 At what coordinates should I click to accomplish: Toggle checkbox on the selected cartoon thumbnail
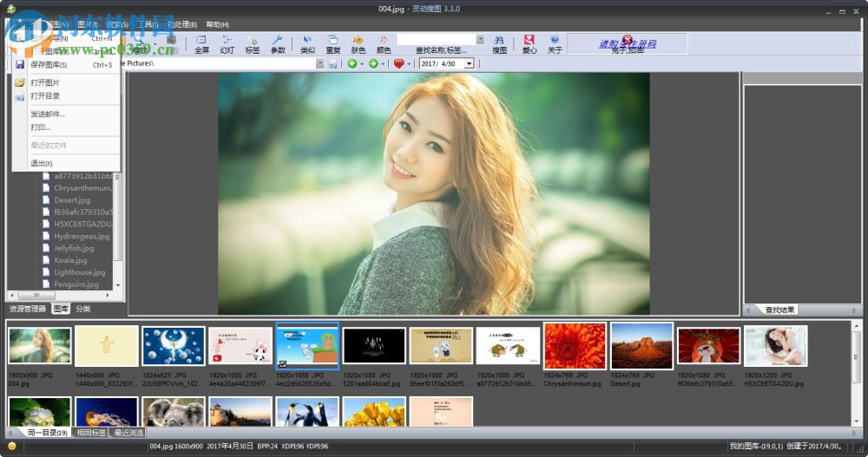tap(284, 364)
